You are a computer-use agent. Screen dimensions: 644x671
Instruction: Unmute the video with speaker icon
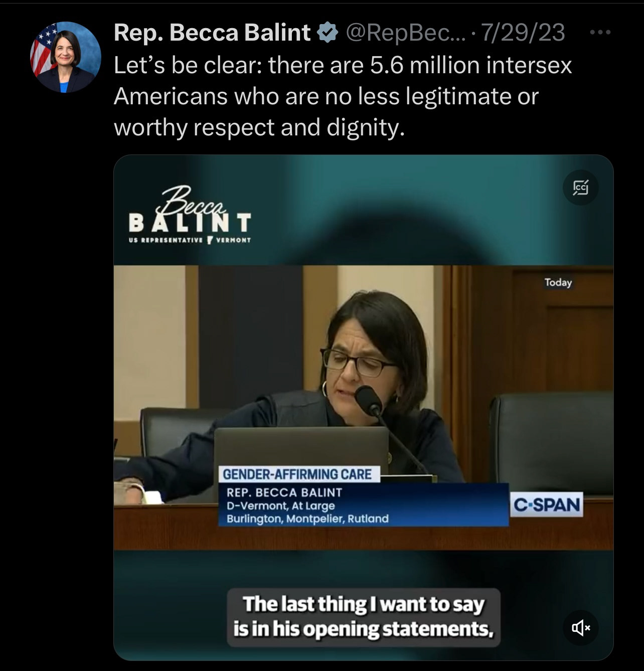click(x=580, y=627)
